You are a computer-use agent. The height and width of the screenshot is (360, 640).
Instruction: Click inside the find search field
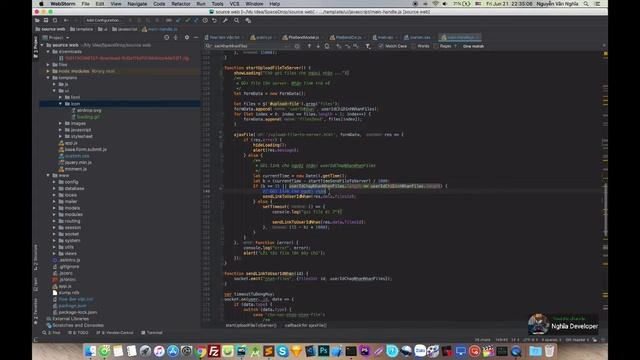pos(249,46)
